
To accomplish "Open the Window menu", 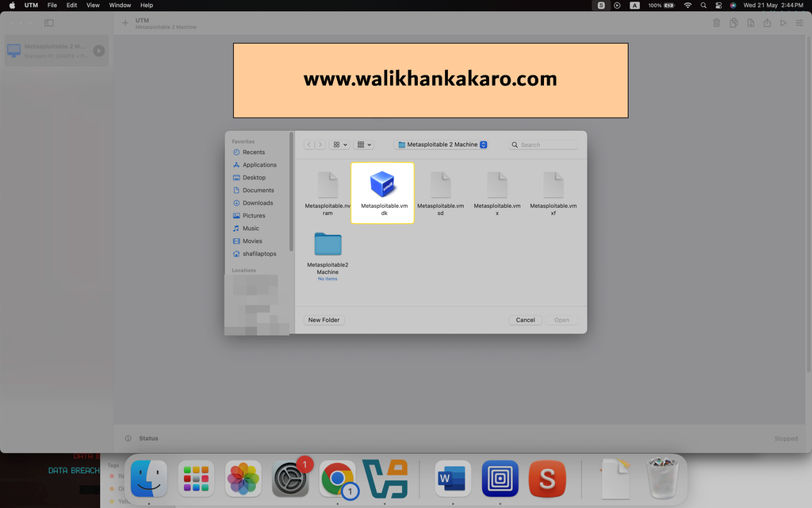I will [120, 6].
